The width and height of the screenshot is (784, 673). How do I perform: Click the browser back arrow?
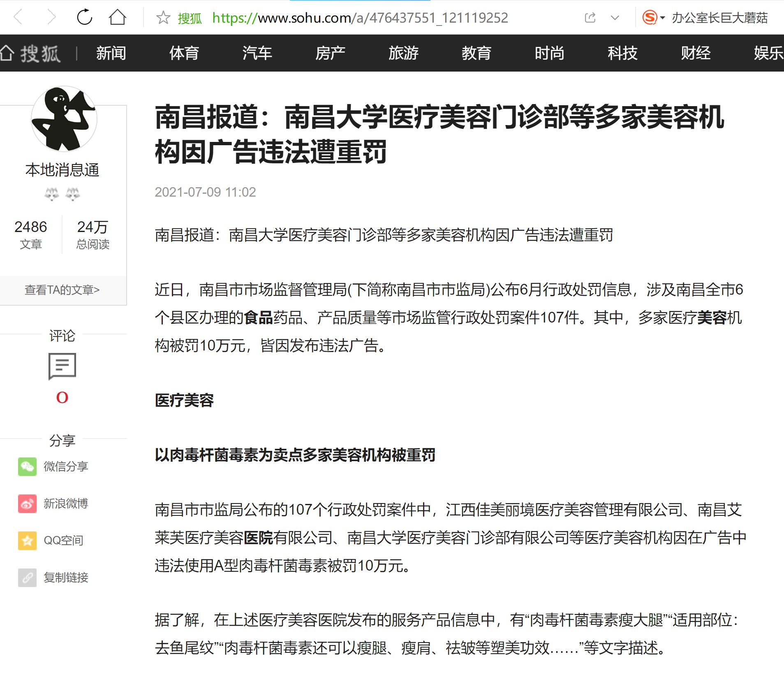pyautogui.click(x=18, y=17)
